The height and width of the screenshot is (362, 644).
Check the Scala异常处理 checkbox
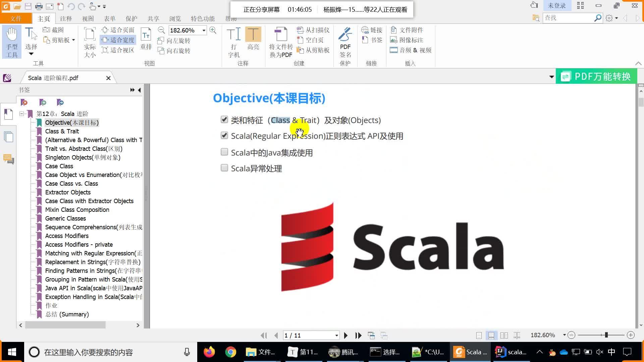[x=224, y=168]
